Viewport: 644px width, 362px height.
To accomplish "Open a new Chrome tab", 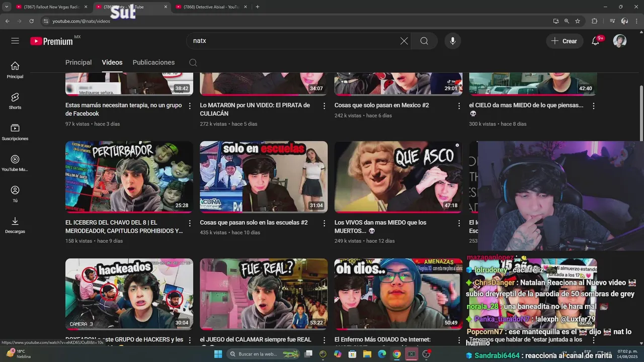I will 258,7.
